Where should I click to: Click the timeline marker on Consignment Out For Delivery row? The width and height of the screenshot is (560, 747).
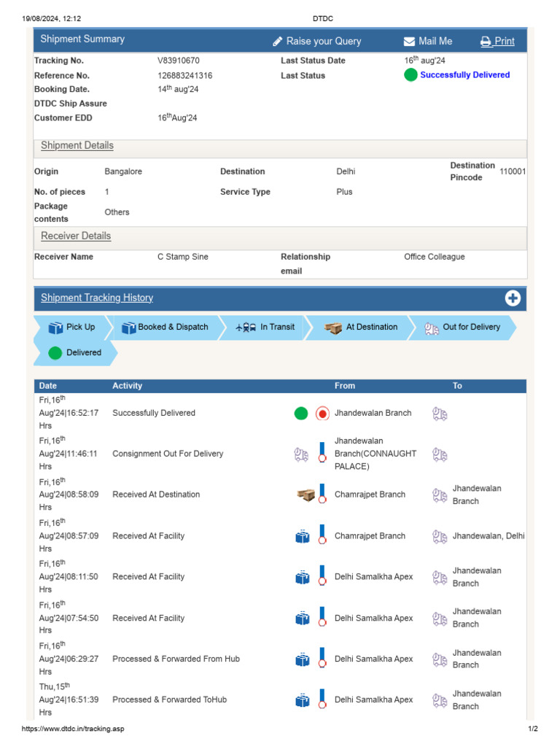(322, 454)
